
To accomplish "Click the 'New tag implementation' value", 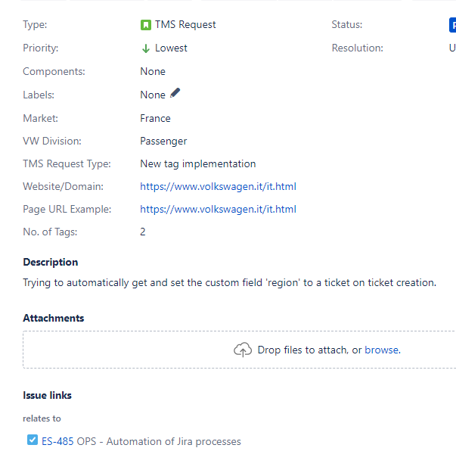I will 198,164.
